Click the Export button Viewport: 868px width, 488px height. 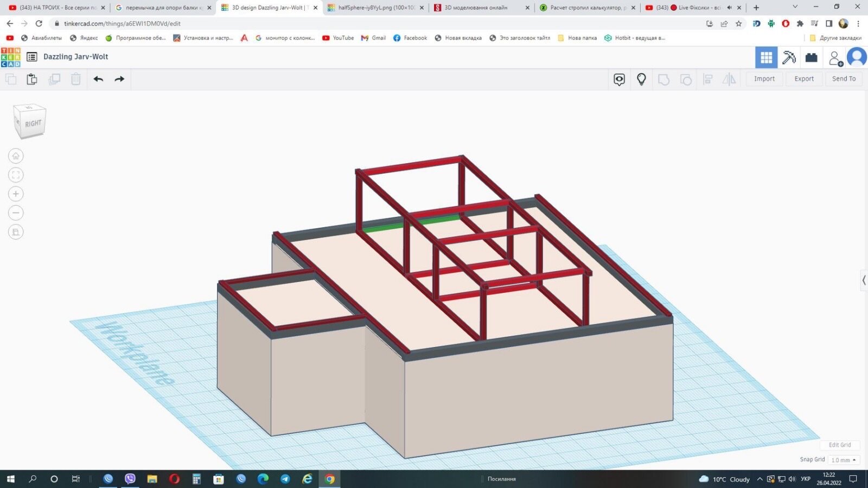[x=803, y=79]
